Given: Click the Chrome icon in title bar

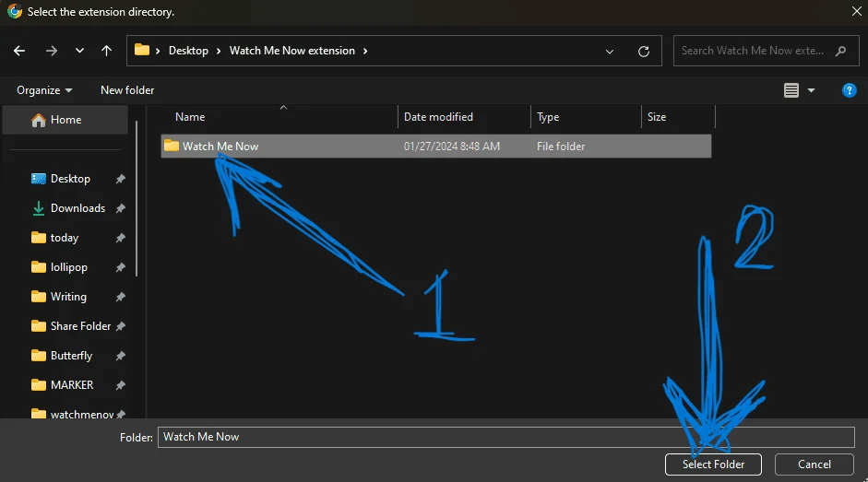Looking at the screenshot, I should coord(15,11).
